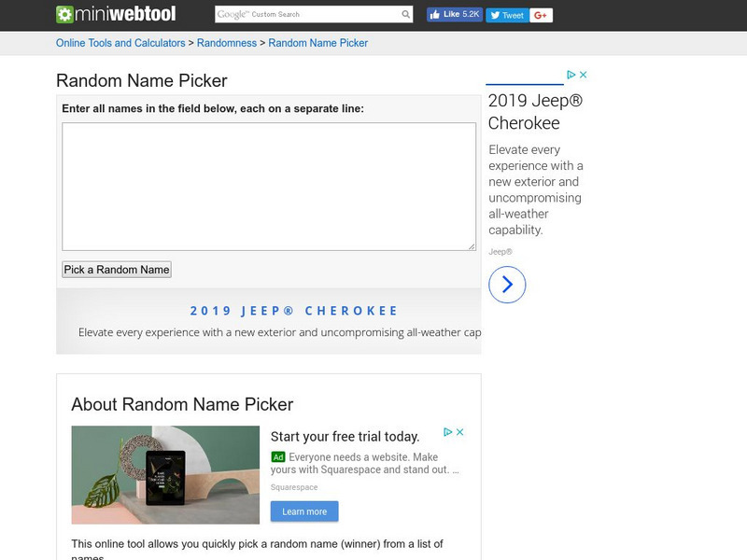Grab the text area resize handle
747x560 pixels.
(x=472, y=246)
